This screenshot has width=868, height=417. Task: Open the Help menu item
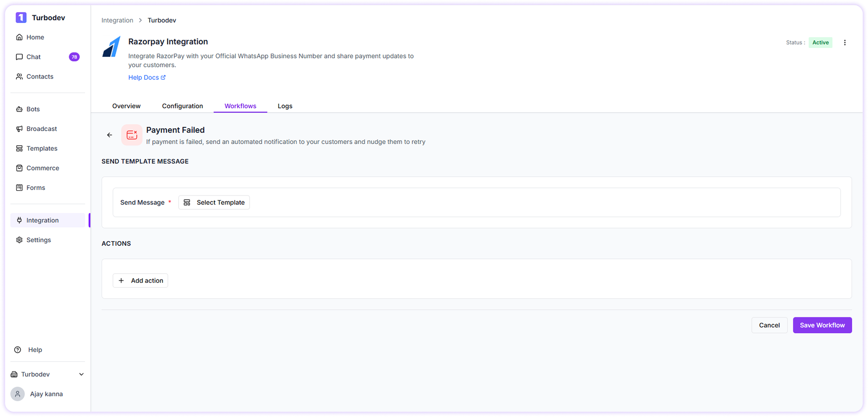[28, 350]
